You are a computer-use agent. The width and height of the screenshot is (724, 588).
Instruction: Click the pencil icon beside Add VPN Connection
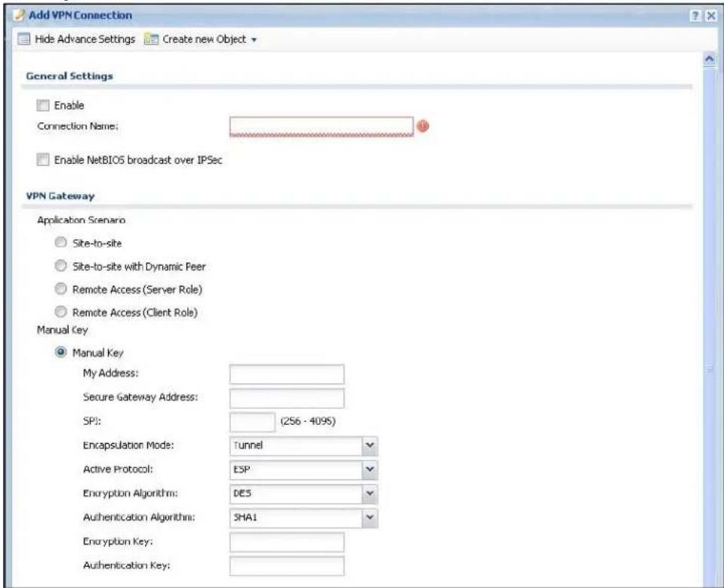[18, 15]
